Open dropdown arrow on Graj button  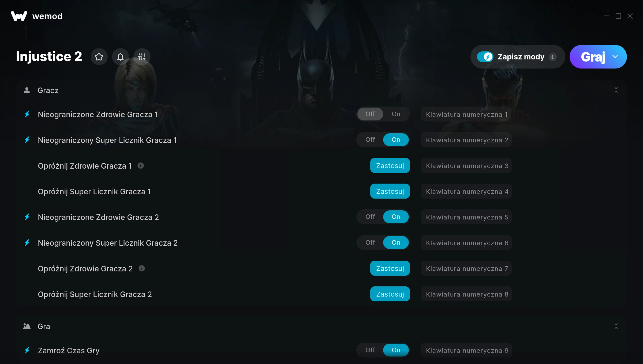click(615, 57)
